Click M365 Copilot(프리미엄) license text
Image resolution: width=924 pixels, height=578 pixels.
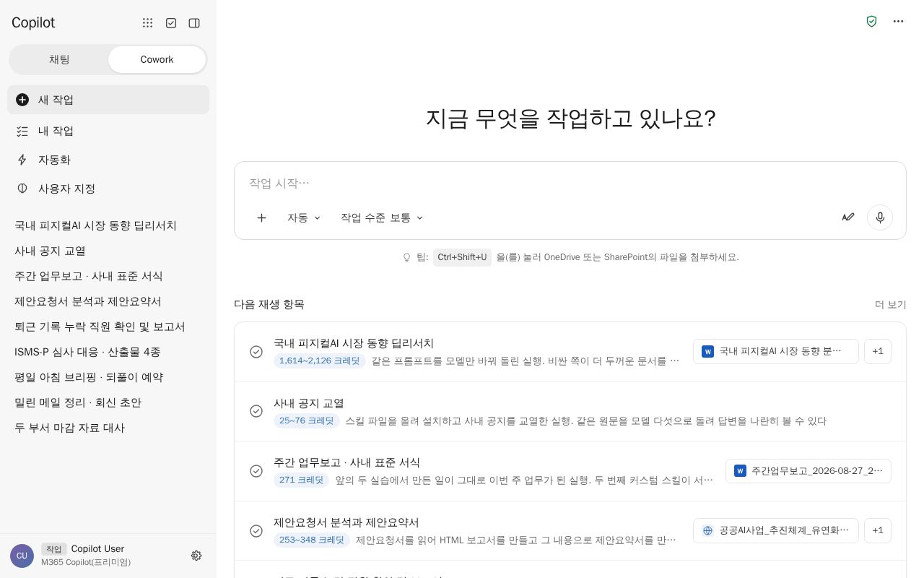86,562
